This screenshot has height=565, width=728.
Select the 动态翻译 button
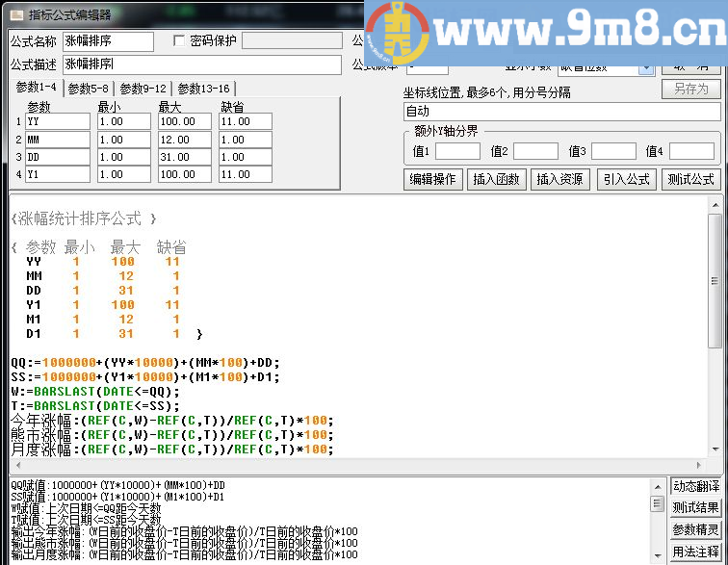coord(695,486)
